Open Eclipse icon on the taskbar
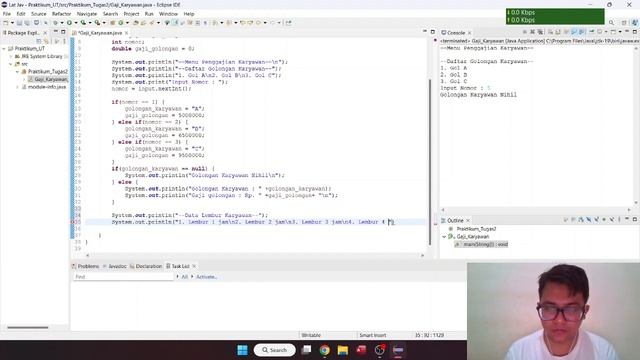The height and width of the screenshot is (360, 640). [398, 350]
